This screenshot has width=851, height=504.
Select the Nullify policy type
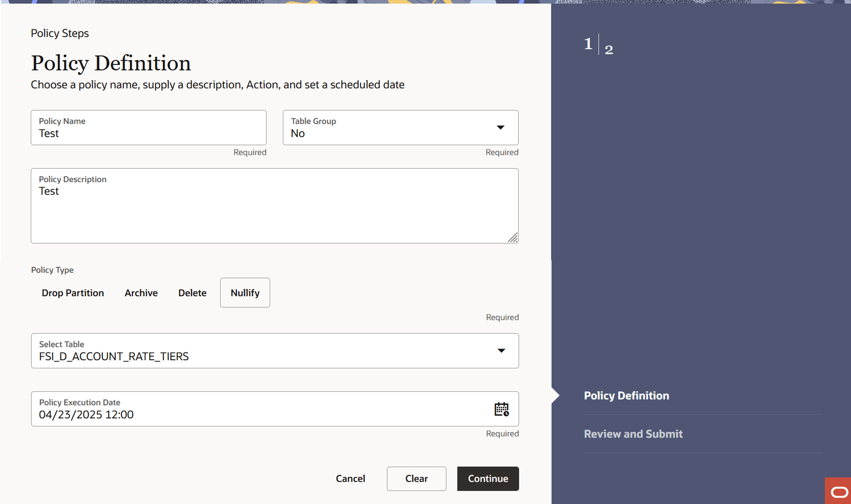[245, 293]
